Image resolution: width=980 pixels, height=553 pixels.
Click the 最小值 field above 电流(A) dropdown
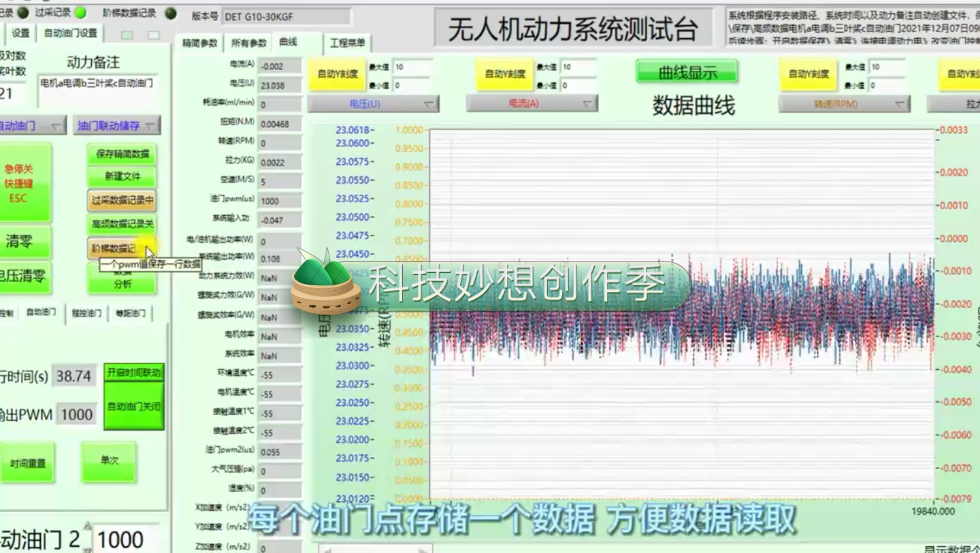578,86
